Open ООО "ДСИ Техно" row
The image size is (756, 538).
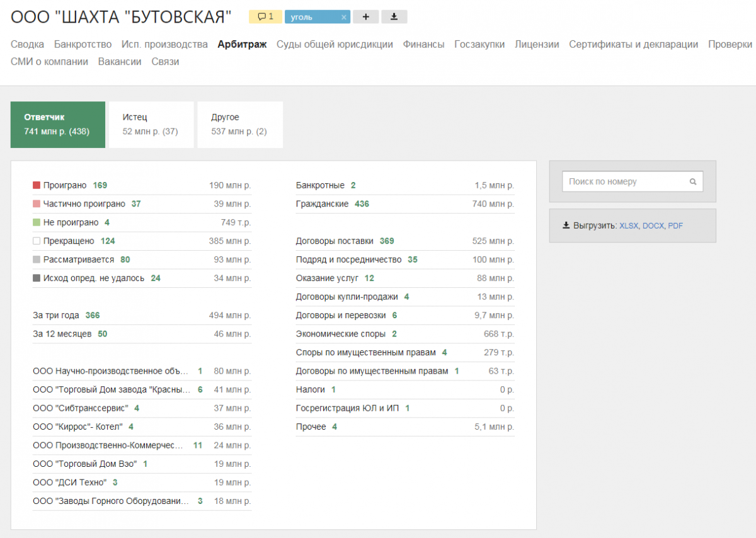[x=142, y=483]
